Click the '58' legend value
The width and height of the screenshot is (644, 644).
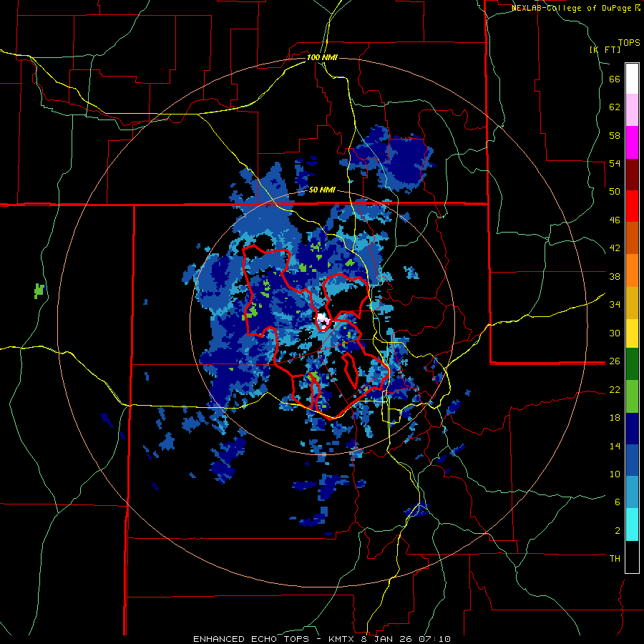coord(615,135)
